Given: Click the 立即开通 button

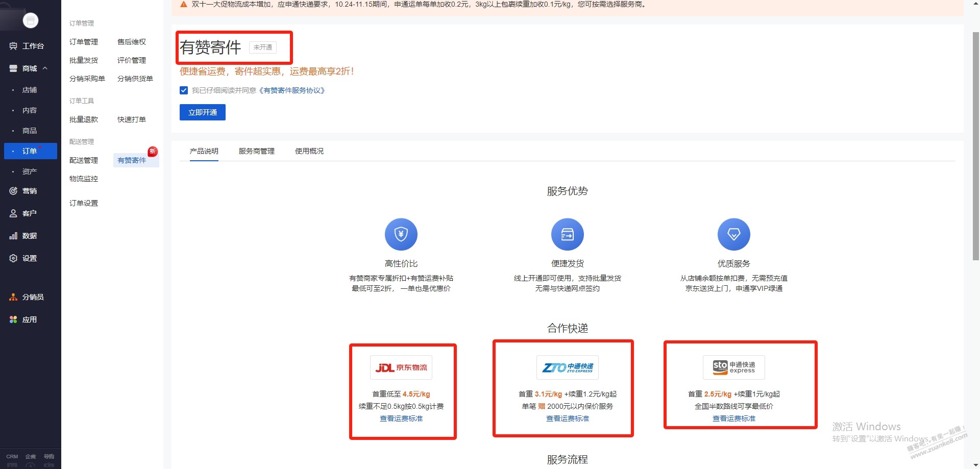Looking at the screenshot, I should point(203,112).
